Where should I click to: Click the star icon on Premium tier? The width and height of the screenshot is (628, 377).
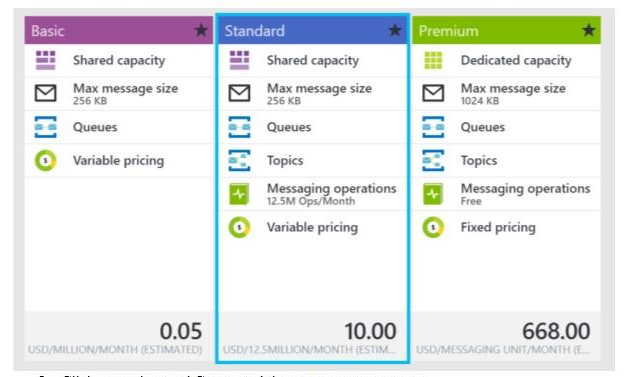pyautogui.click(x=588, y=30)
